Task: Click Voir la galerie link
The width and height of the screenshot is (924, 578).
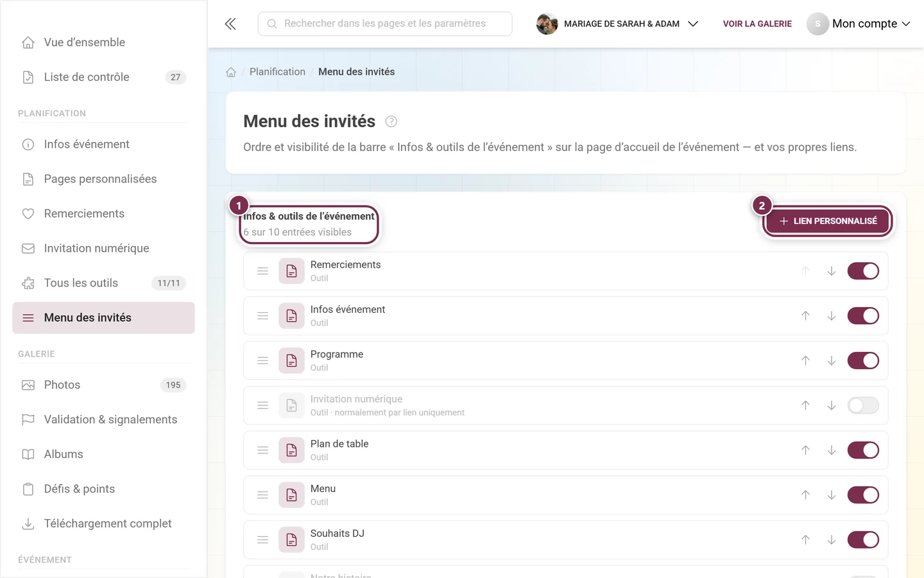Action: (x=757, y=24)
